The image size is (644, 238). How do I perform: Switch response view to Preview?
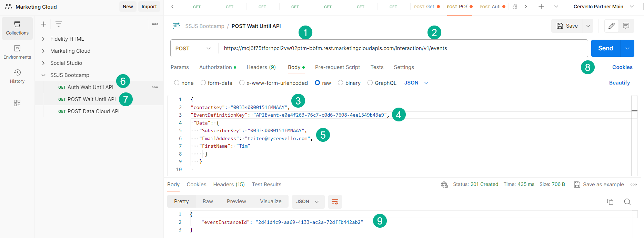click(236, 201)
